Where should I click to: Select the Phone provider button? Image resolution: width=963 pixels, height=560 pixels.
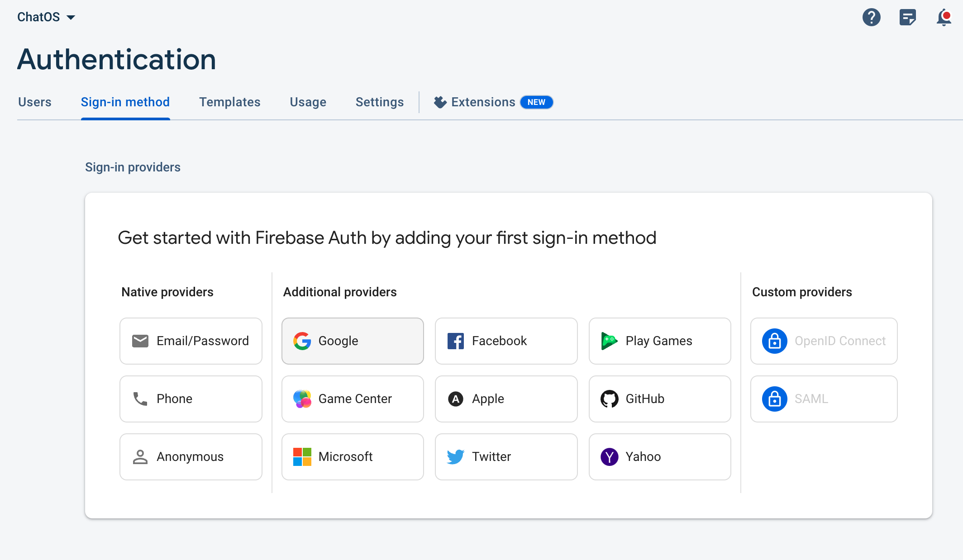[191, 399]
